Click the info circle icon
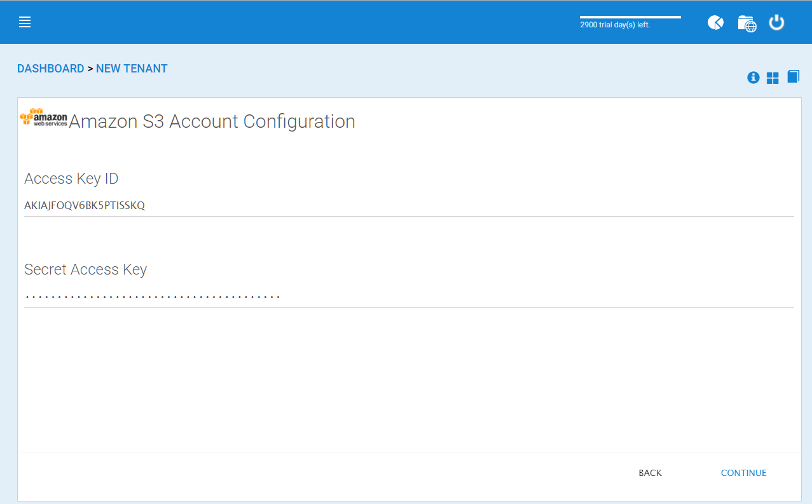 (x=754, y=78)
